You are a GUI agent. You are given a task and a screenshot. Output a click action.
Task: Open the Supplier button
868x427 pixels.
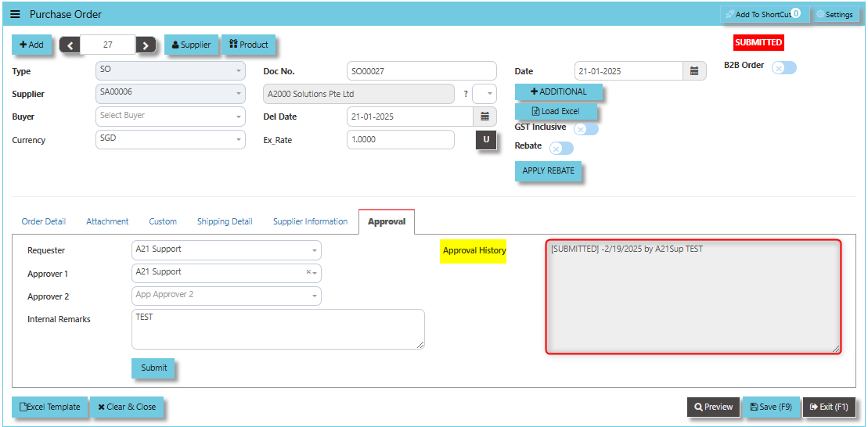(191, 45)
